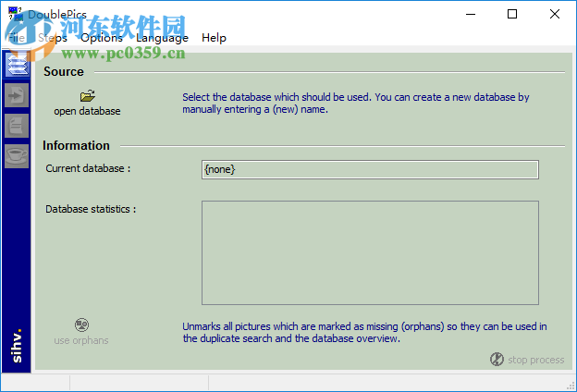
Task: Click inside the Database statistics box
Action: coord(370,253)
